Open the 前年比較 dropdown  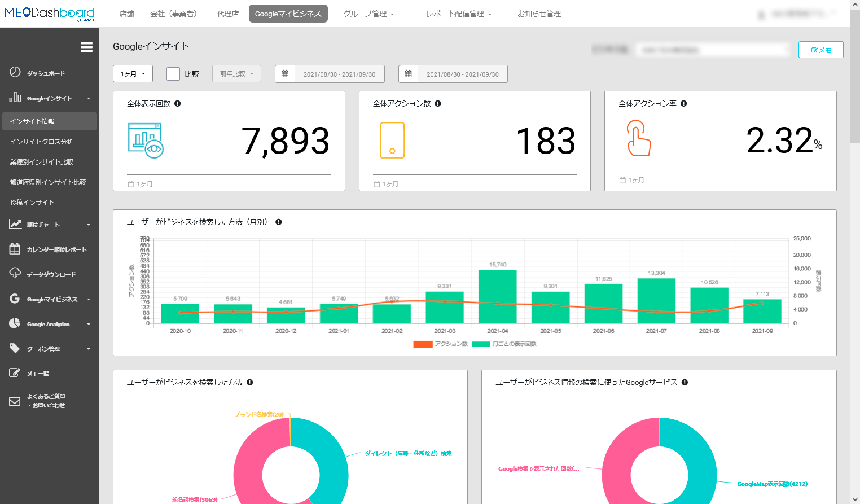tap(236, 74)
